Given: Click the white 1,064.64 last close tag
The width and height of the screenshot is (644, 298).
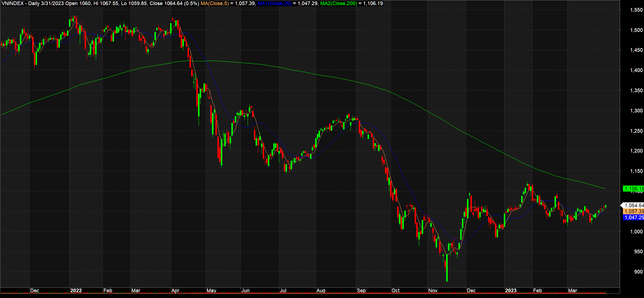Looking at the screenshot, I should [x=633, y=205].
